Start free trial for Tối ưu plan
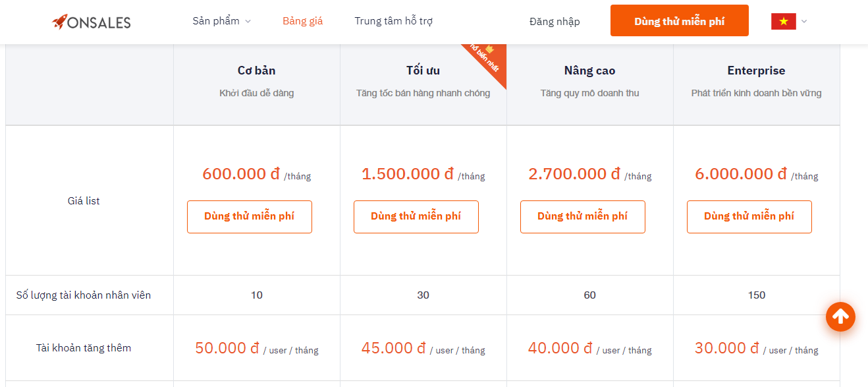The height and width of the screenshot is (387, 868). (416, 217)
